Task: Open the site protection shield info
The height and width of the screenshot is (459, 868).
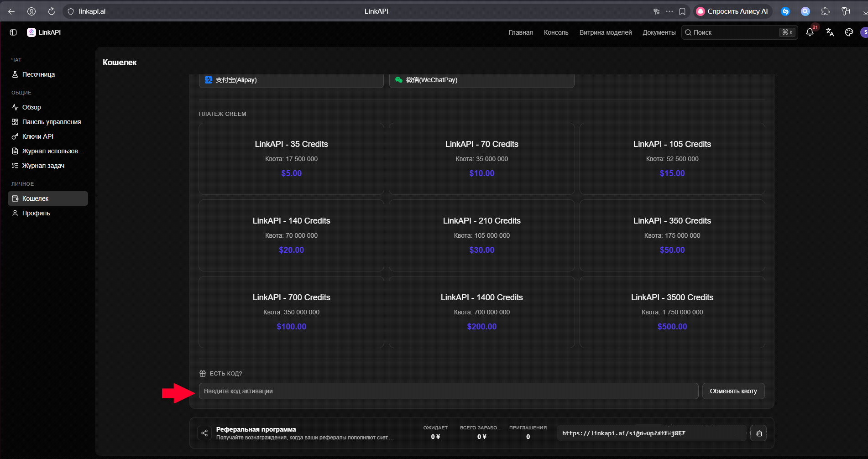Action: tap(71, 11)
